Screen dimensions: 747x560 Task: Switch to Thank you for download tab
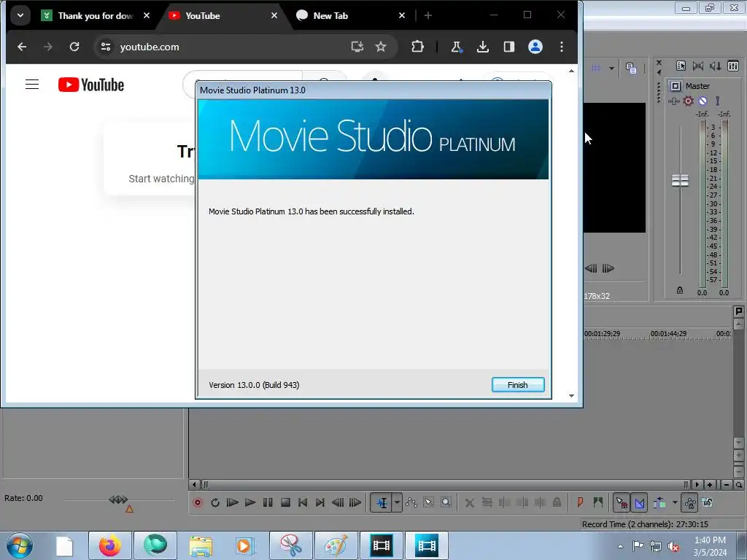[95, 16]
